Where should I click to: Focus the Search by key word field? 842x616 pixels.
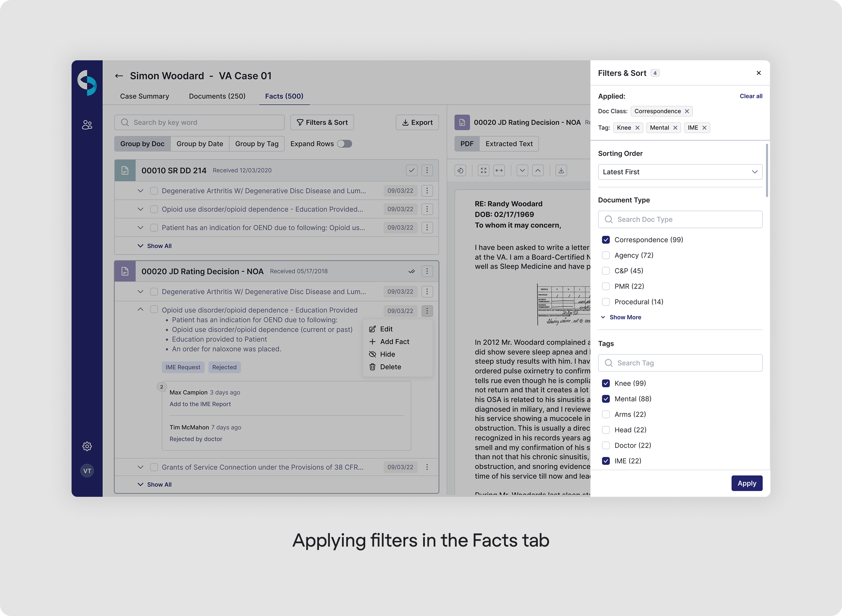tap(199, 122)
